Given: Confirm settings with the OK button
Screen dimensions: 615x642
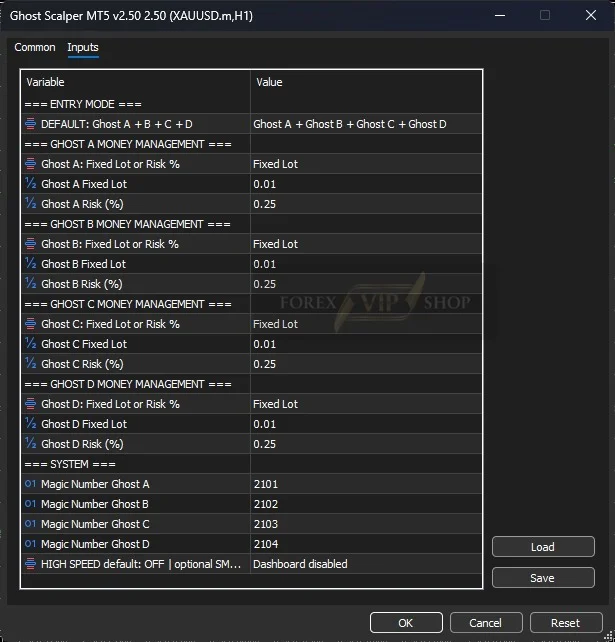Looking at the screenshot, I should point(406,623).
